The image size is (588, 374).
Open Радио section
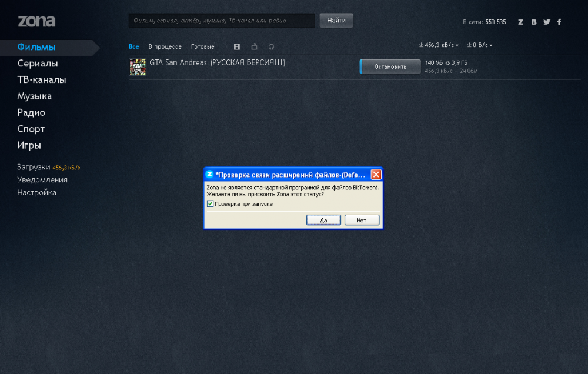31,112
